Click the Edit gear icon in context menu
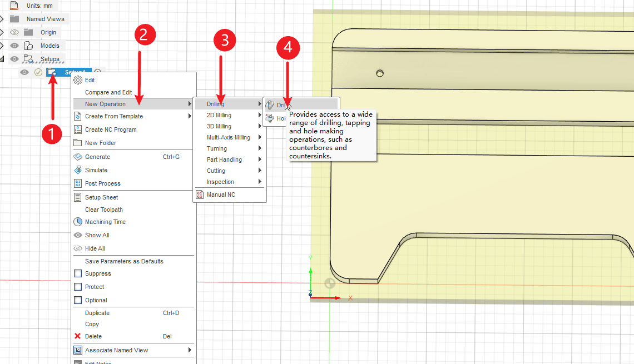 click(78, 80)
